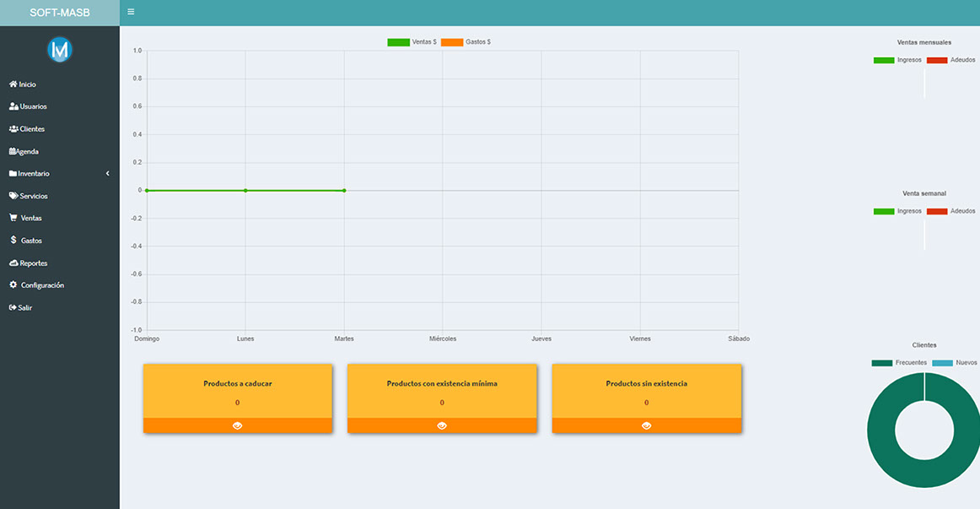Image resolution: width=980 pixels, height=509 pixels.
Task: Click the round M logo in sidebar
Action: click(x=60, y=50)
